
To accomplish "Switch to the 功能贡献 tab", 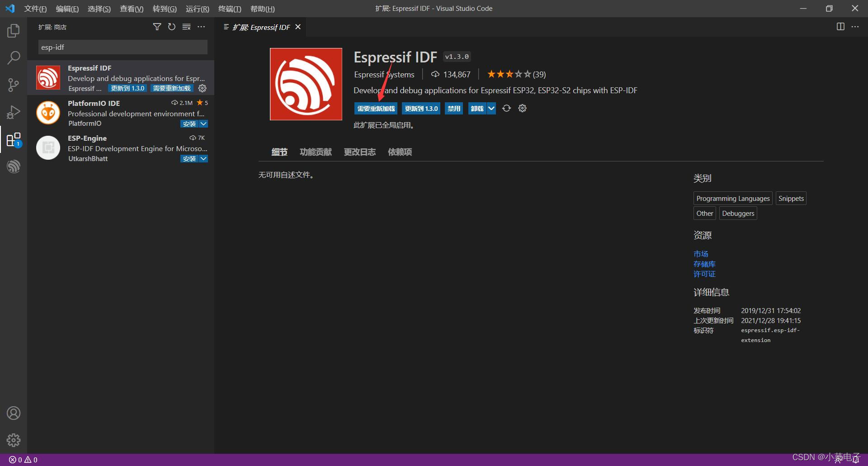I will (316, 152).
